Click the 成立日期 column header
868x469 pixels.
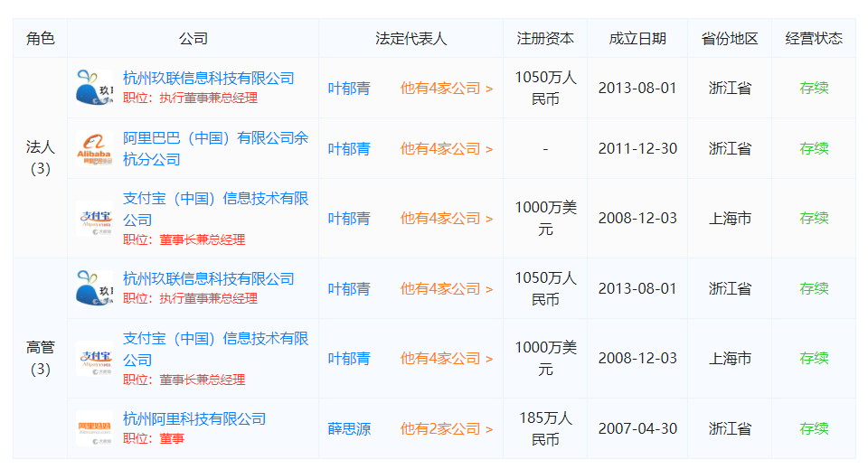637,38
